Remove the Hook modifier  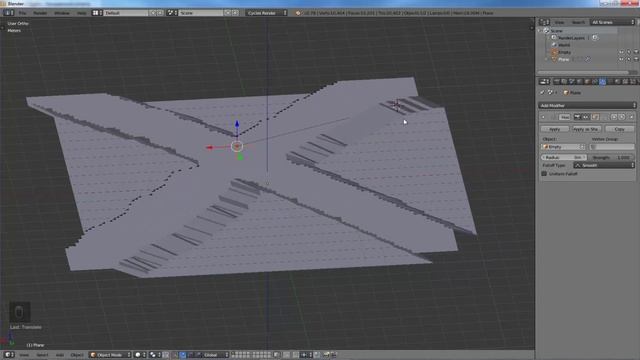tap(631, 117)
